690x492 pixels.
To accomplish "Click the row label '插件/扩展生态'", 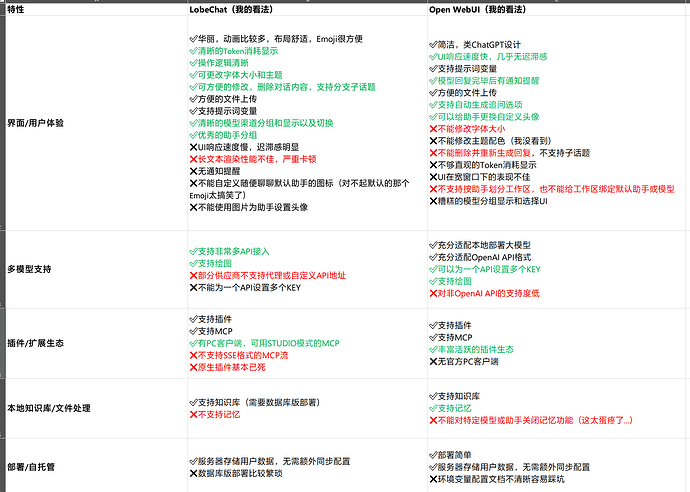I will [x=36, y=343].
